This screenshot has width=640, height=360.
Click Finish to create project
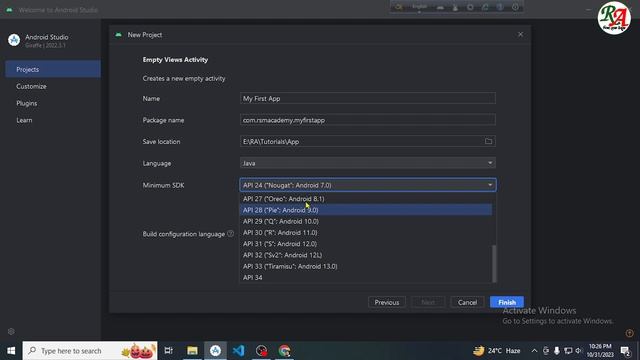pos(507,302)
